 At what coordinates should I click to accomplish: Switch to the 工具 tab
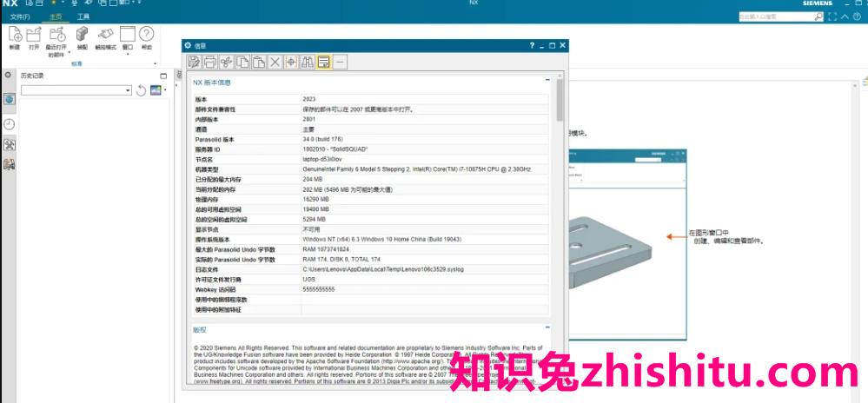[83, 17]
